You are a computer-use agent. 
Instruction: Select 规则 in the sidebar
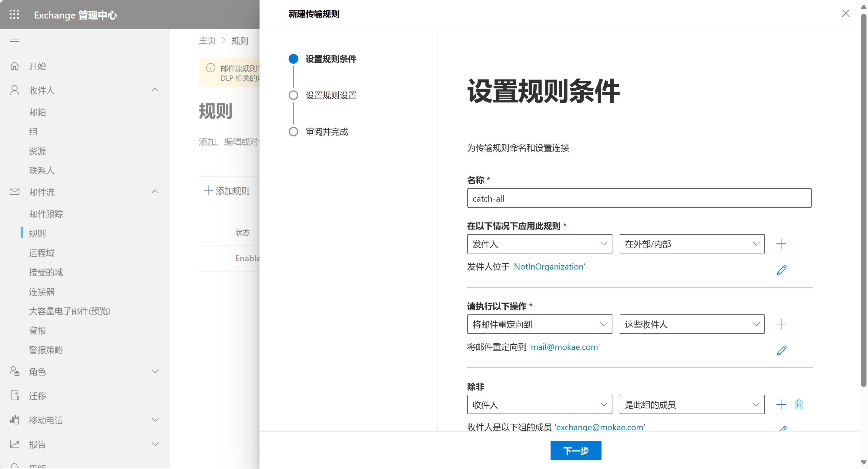click(x=37, y=233)
